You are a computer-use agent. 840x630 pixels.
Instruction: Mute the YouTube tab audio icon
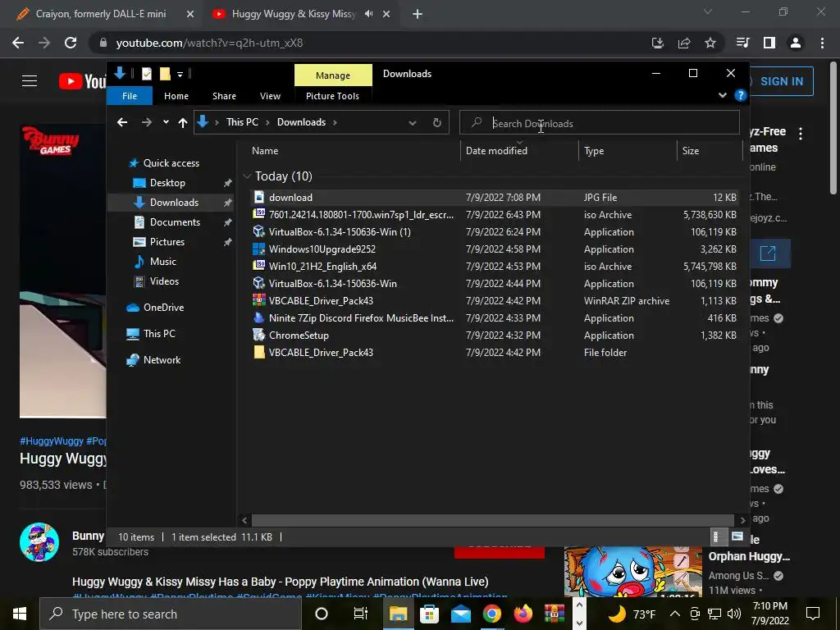(x=368, y=14)
